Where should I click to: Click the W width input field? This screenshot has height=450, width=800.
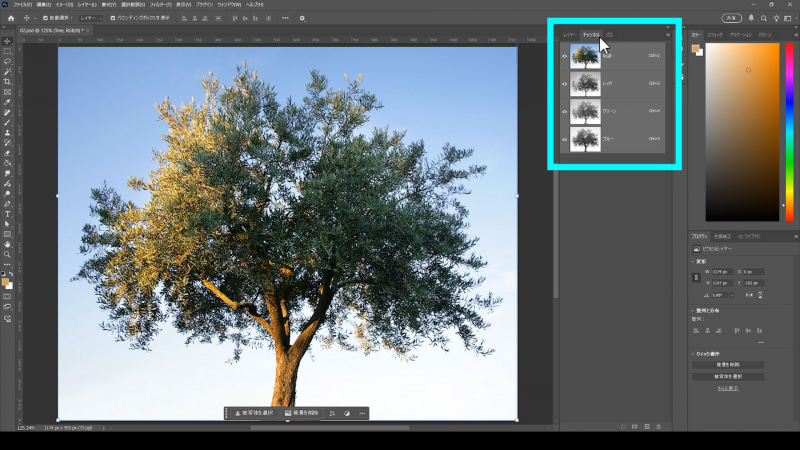coord(722,272)
